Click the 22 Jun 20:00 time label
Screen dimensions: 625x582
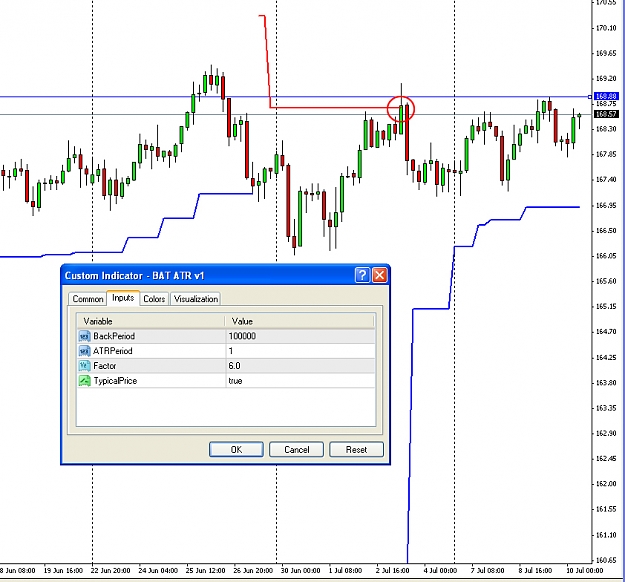[x=110, y=570]
